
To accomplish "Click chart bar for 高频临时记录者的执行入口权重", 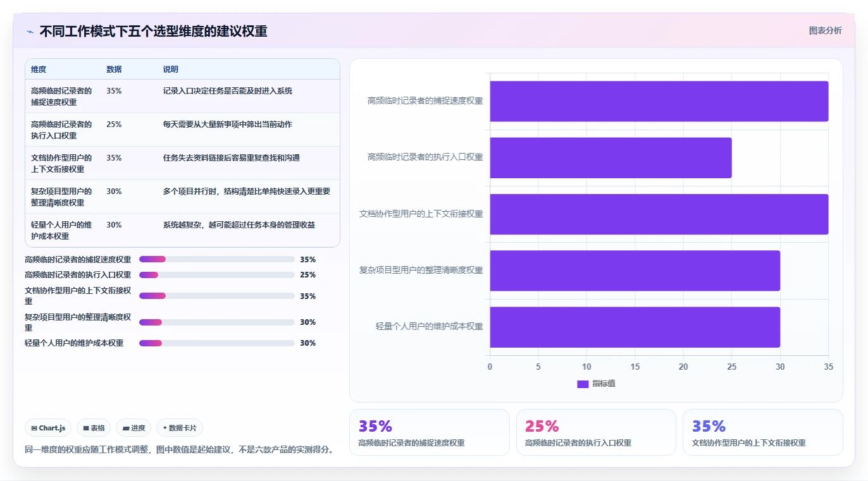I will click(611, 157).
